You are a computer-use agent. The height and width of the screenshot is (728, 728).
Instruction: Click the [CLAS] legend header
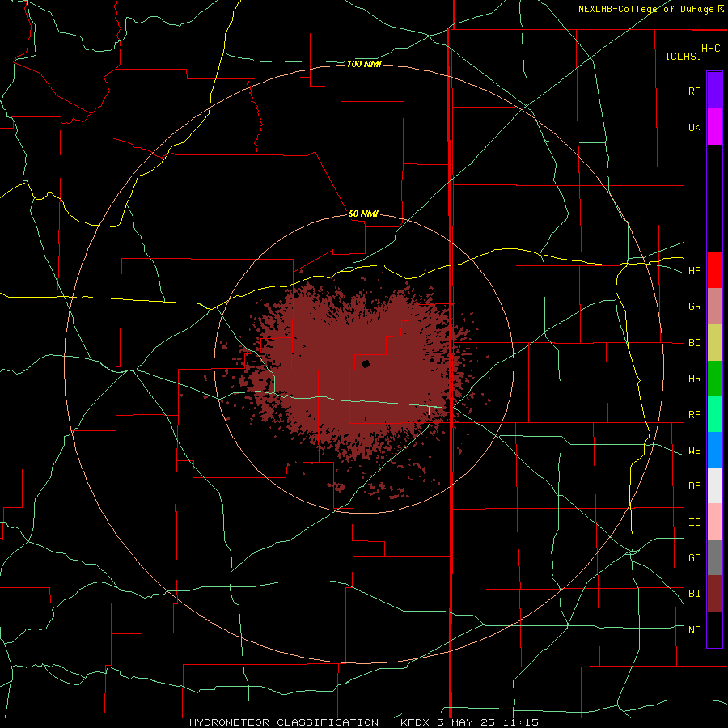click(x=684, y=56)
